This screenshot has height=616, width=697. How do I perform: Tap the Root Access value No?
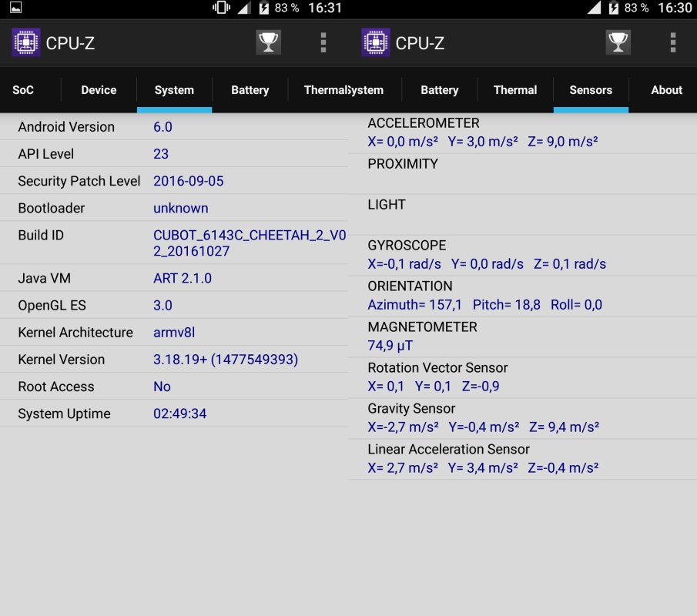163,387
